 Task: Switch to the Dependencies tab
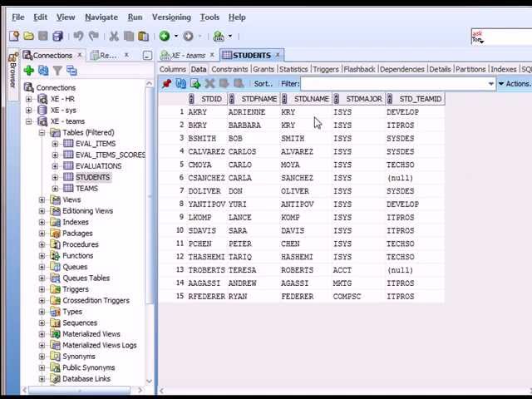(x=402, y=69)
